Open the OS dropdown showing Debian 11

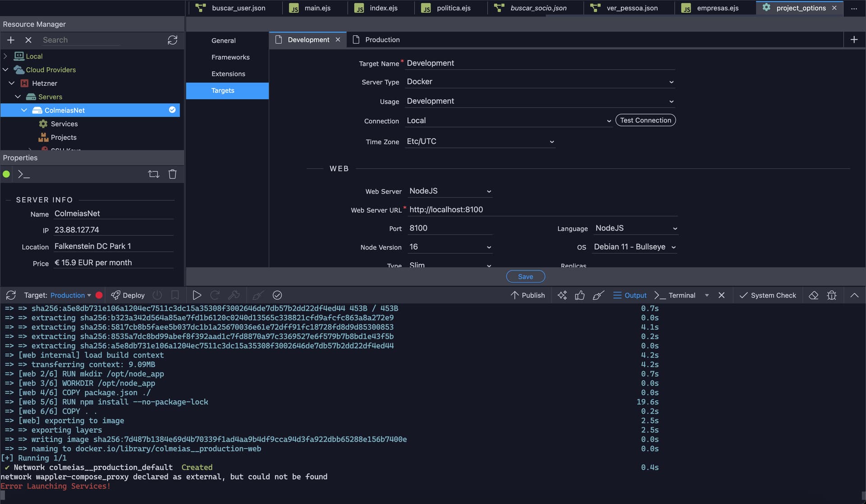click(x=635, y=247)
